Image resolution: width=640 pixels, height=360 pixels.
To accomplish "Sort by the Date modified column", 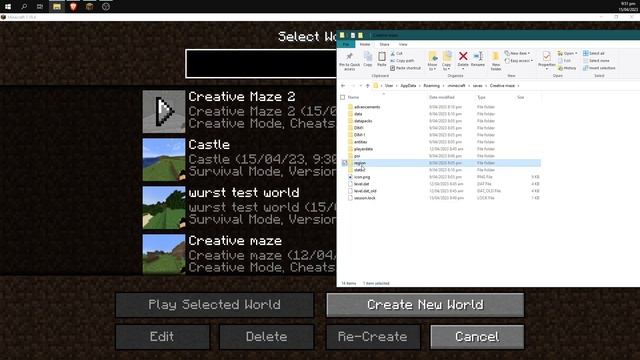I will (441, 98).
